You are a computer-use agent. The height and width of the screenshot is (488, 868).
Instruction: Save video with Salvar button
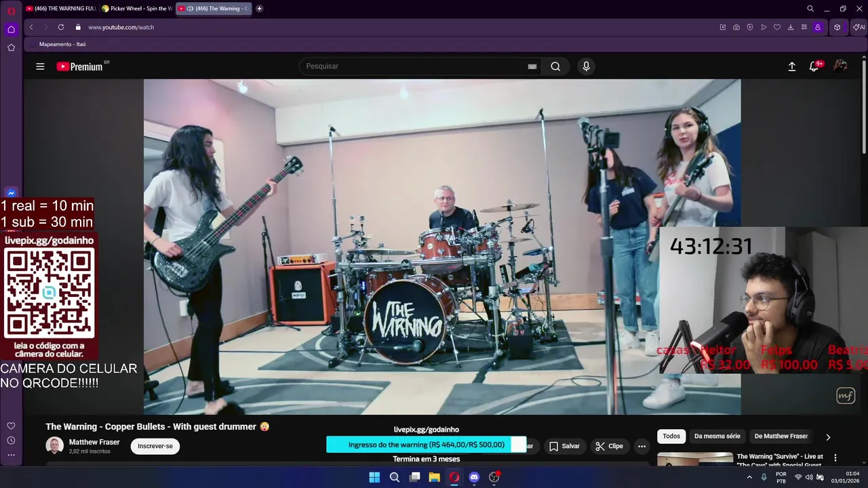click(564, 446)
